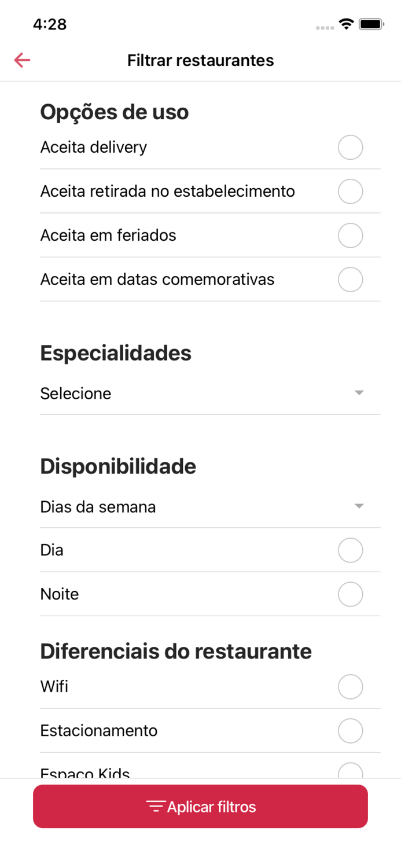The image size is (401, 868).
Task: Toggle the Wifi restaurant differential
Action: click(x=350, y=686)
